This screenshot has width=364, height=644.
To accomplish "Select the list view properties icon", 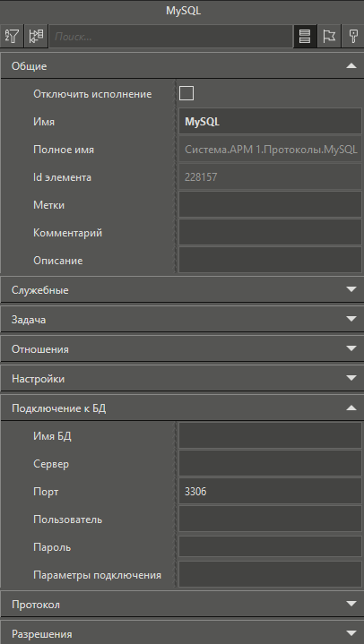I will pyautogui.click(x=305, y=37).
